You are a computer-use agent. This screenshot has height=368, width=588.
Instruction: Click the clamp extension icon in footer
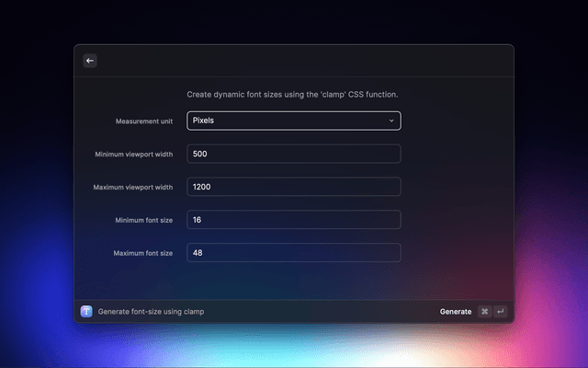(86, 312)
